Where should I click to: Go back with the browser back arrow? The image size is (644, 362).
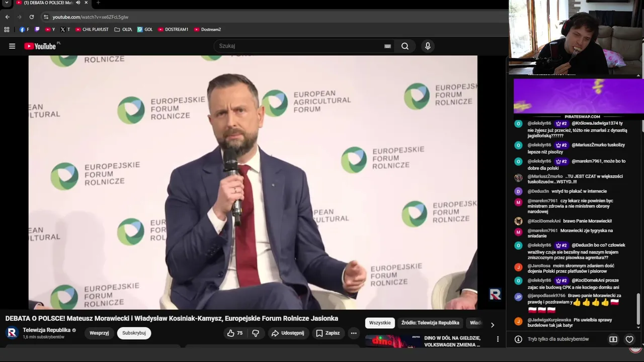tap(8, 17)
